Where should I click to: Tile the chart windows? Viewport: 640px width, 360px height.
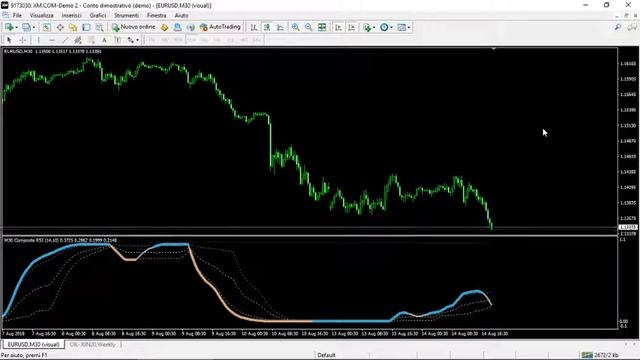tap(322, 27)
